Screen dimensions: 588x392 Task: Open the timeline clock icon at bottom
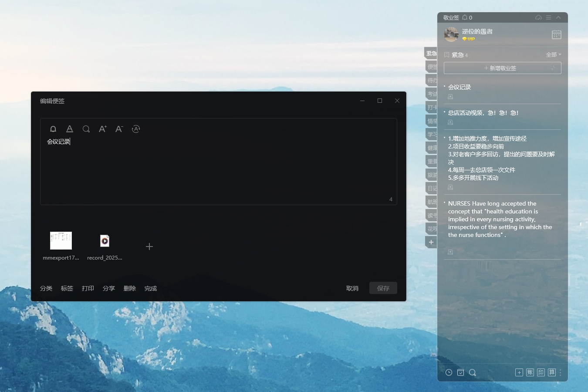click(x=449, y=372)
